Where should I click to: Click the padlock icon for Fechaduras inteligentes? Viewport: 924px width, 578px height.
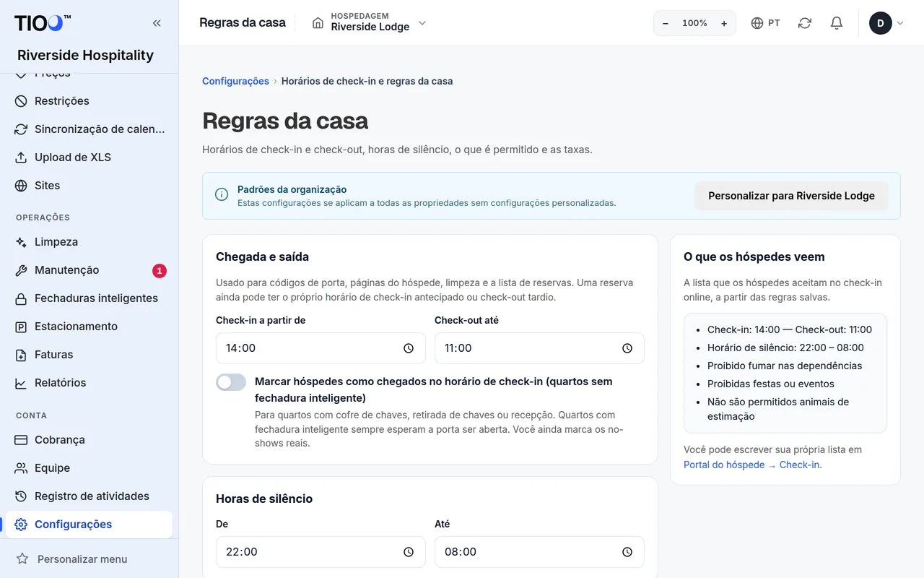(x=21, y=298)
